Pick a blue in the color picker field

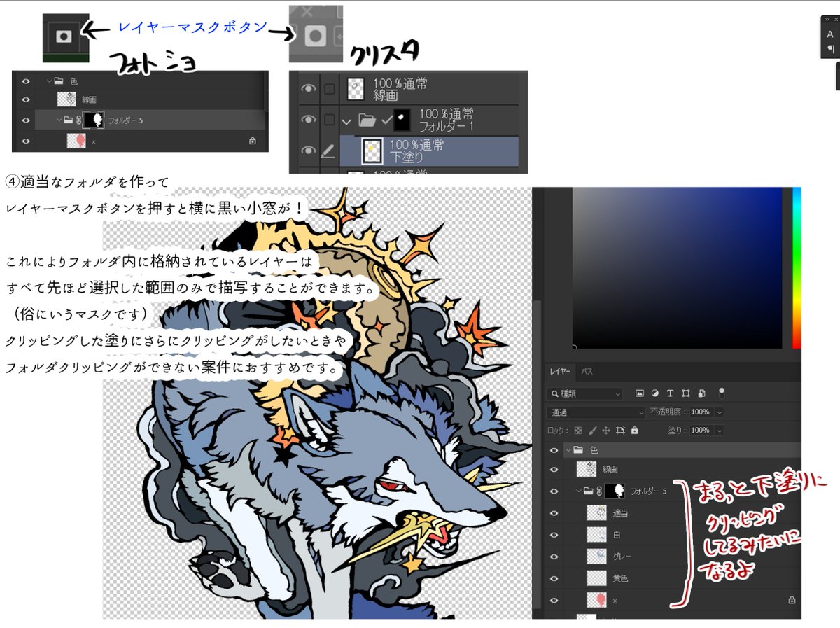(677, 267)
